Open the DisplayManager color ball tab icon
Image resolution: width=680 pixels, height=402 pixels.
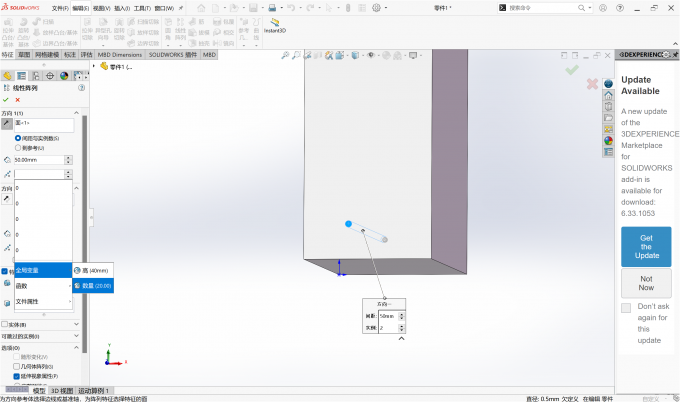pos(64,76)
